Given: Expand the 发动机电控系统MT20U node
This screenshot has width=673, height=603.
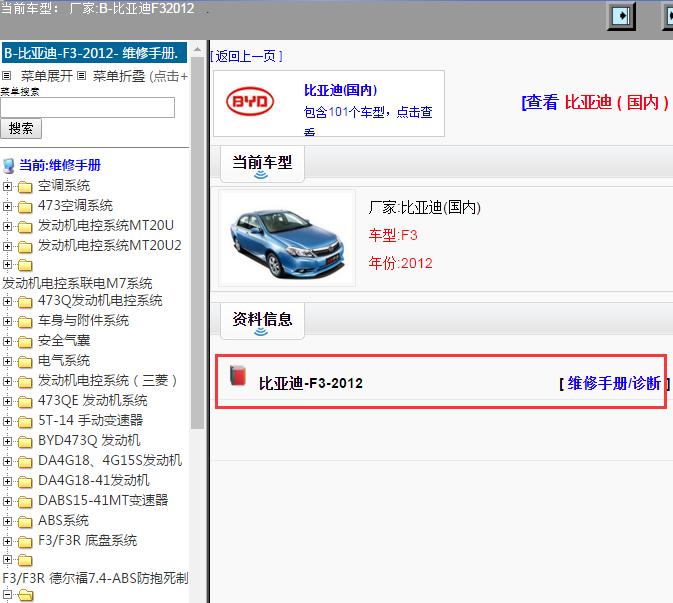Looking at the screenshot, I should tap(7, 226).
